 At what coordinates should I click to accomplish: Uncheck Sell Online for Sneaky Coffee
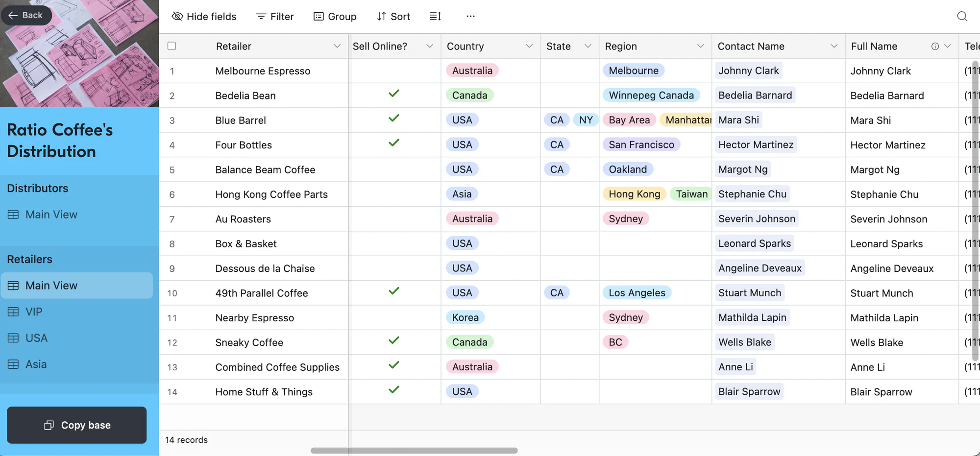pyautogui.click(x=393, y=340)
